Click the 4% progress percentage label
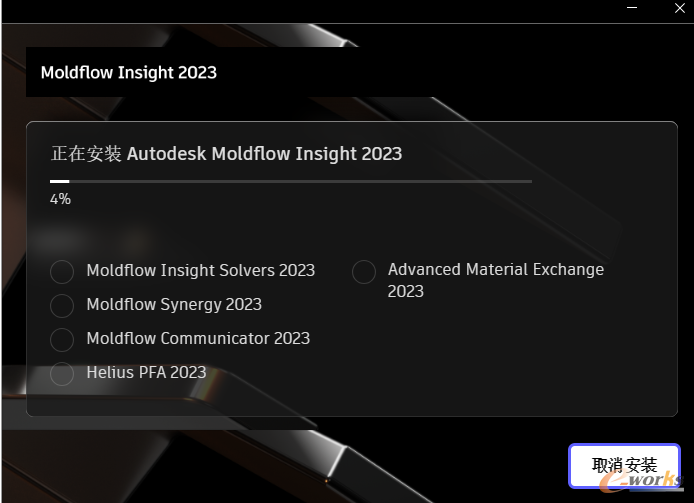 click(x=60, y=199)
